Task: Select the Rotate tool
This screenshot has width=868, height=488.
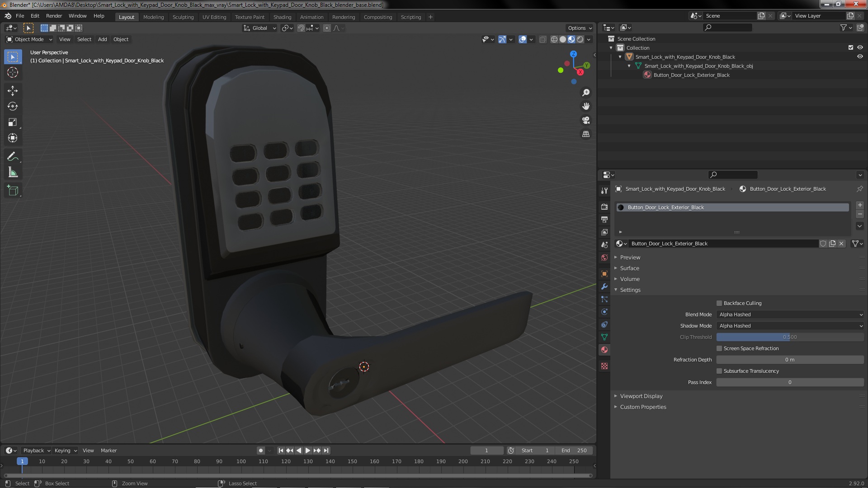Action: (x=13, y=107)
